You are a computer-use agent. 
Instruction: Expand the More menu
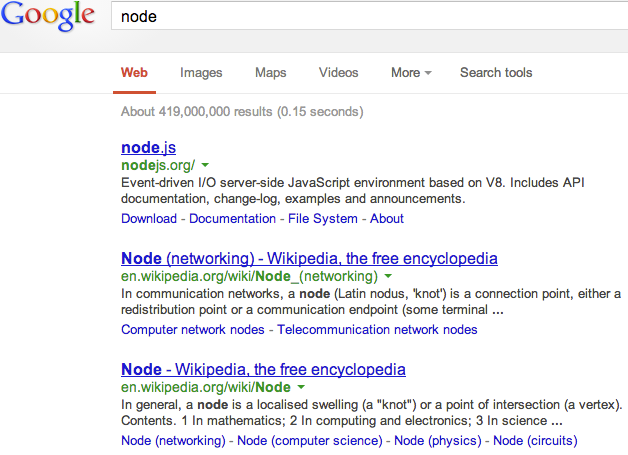point(411,72)
